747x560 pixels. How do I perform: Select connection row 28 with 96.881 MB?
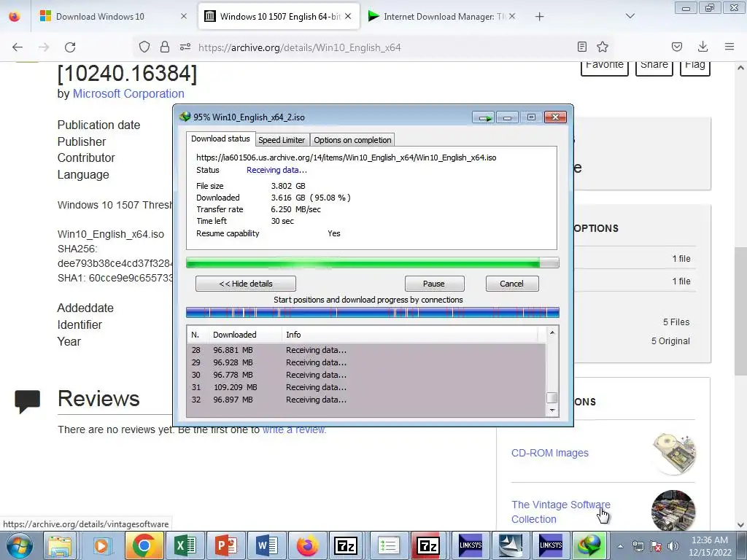[366, 350]
